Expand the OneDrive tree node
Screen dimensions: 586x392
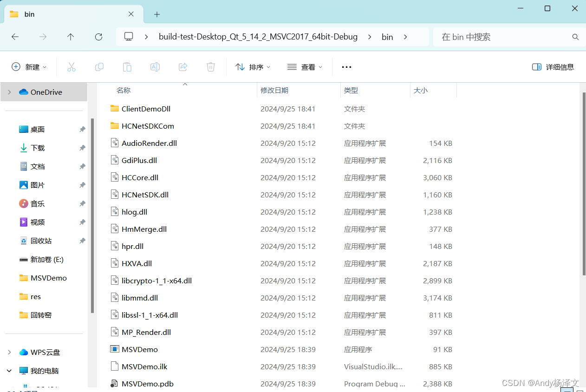9,92
